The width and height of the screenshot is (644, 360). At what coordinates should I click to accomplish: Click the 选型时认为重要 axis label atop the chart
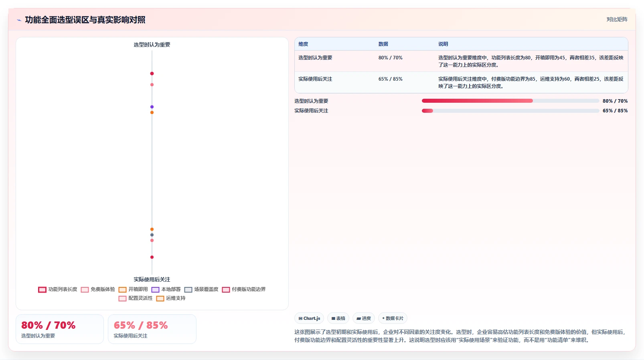(x=152, y=45)
